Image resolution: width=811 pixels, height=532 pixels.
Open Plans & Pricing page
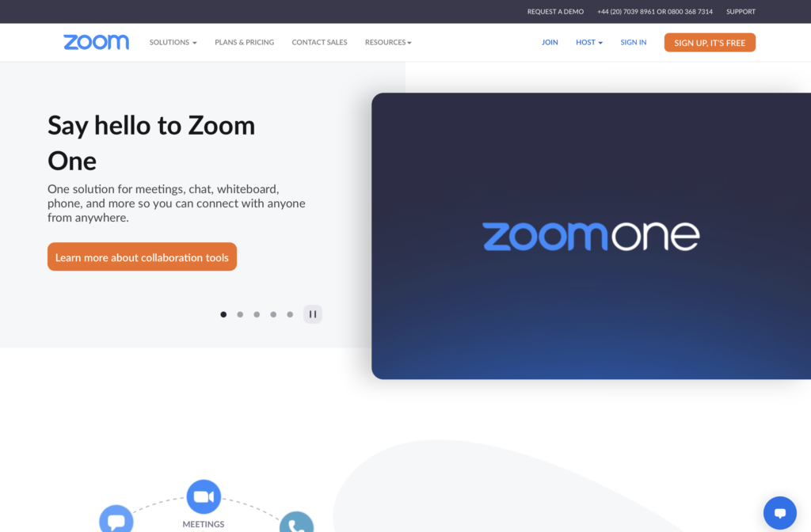coord(245,43)
